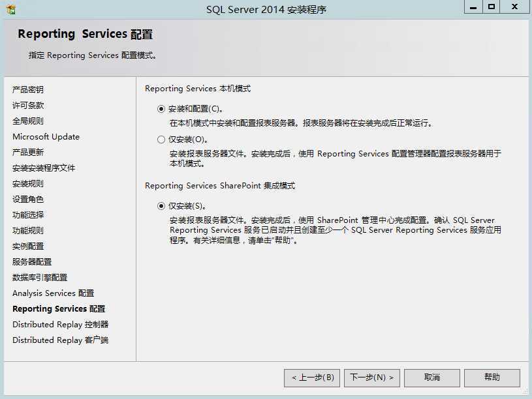Click the 实例配置 step label
532x399 pixels.
coord(28,246)
